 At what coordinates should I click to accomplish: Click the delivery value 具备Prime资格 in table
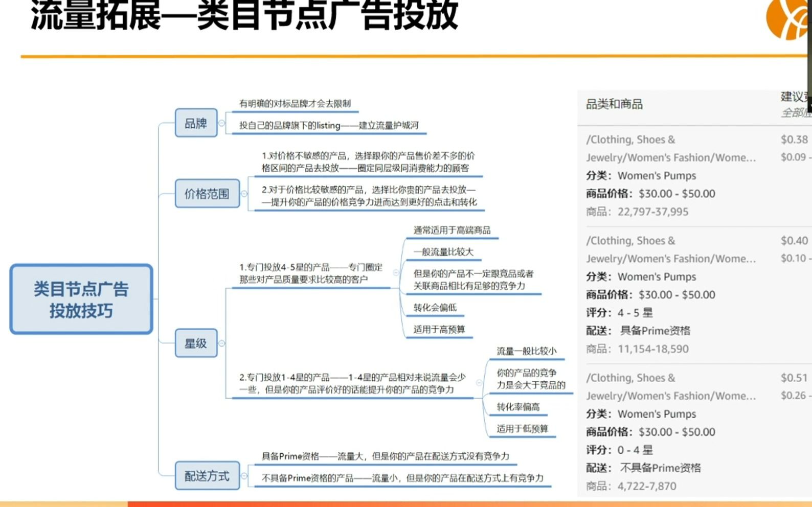pyautogui.click(x=655, y=331)
